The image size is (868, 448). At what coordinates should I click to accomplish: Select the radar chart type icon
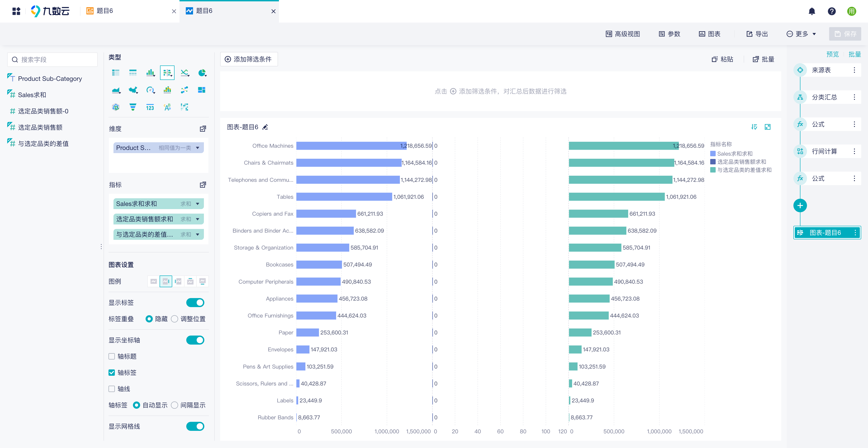coord(116,107)
